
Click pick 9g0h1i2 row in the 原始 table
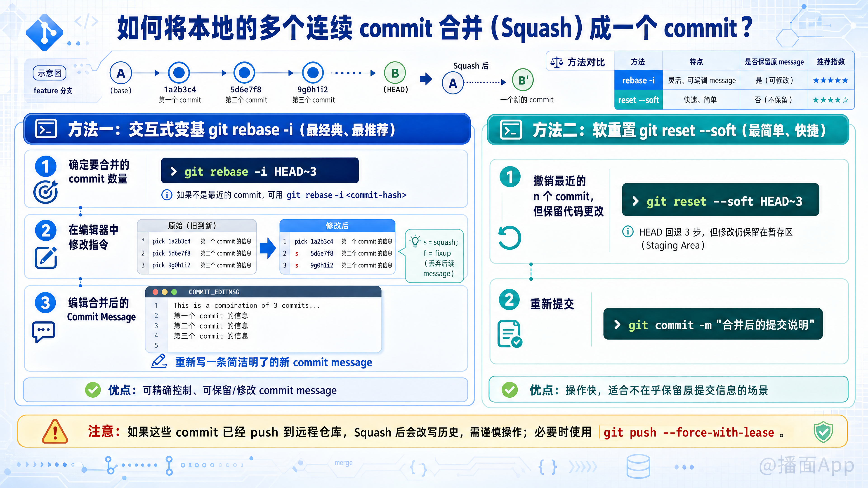pos(197,265)
